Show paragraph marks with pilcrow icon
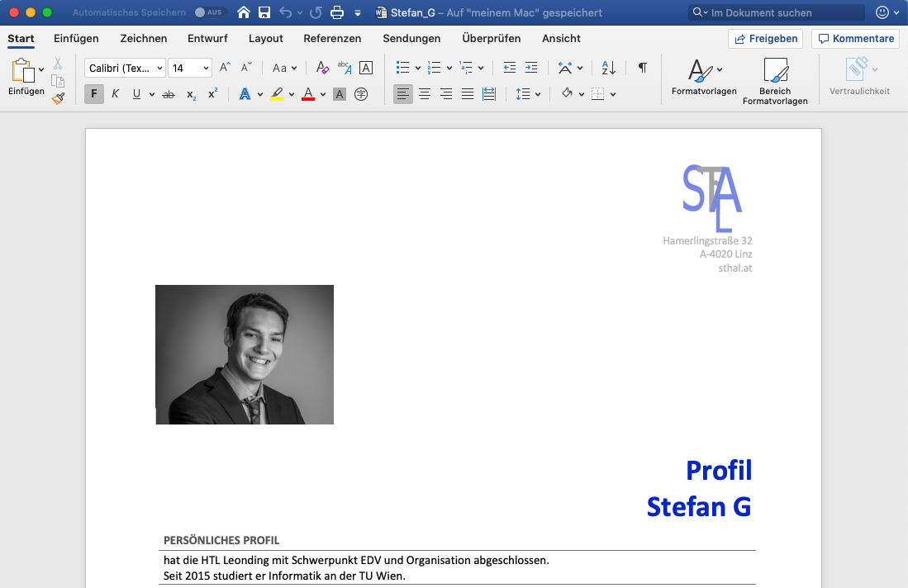Screen dimensions: 908x588 pos(642,68)
